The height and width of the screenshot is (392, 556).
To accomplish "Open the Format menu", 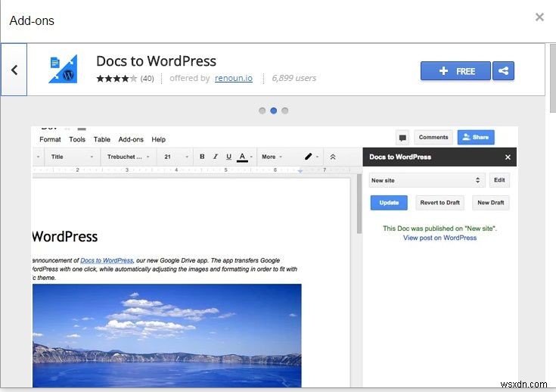I will tap(50, 139).
